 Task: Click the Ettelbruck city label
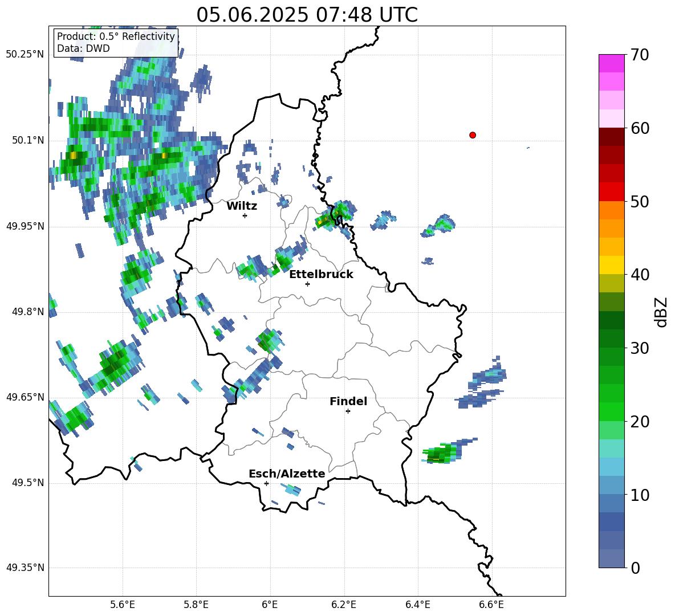click(321, 274)
